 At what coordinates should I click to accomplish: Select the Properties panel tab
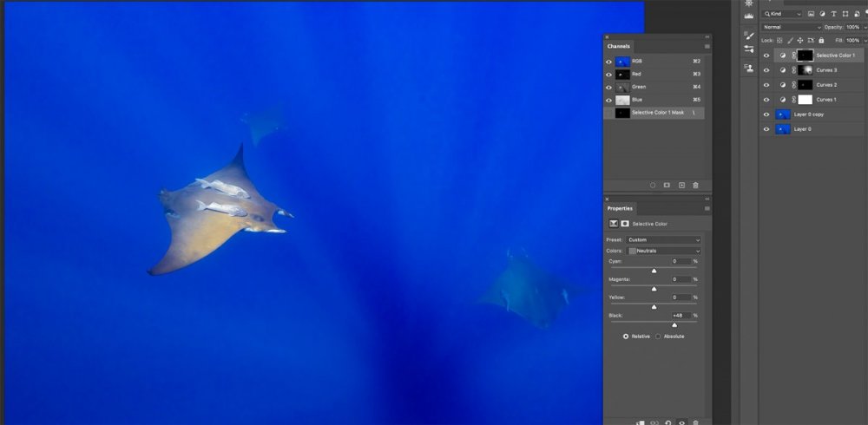pos(620,209)
